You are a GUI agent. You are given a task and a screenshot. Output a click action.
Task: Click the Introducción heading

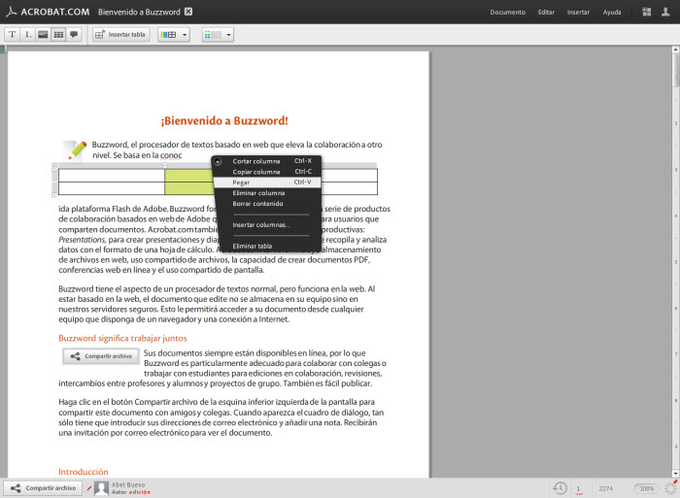[x=83, y=472]
